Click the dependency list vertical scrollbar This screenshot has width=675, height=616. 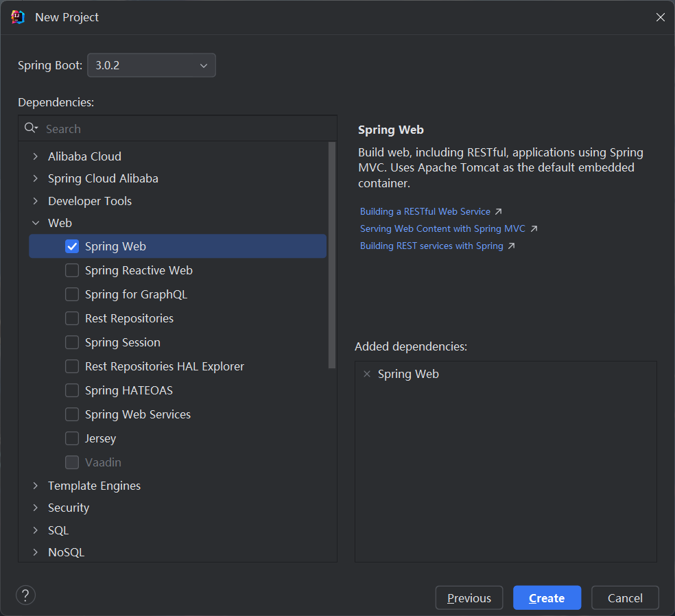click(332, 254)
